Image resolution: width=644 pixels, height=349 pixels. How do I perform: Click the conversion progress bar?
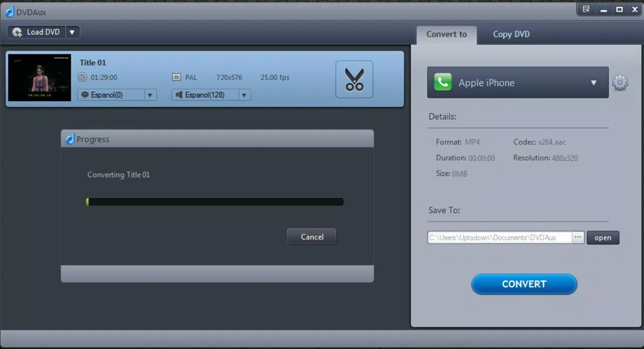tap(215, 202)
